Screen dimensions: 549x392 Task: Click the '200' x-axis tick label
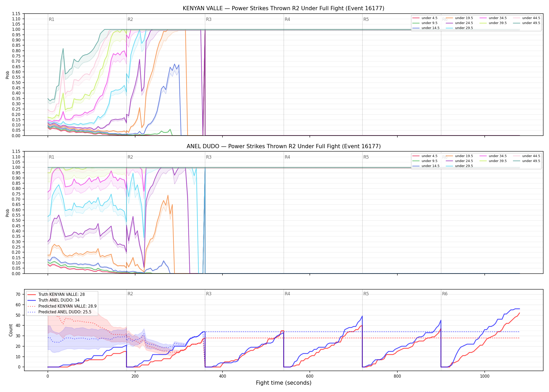(x=135, y=376)
